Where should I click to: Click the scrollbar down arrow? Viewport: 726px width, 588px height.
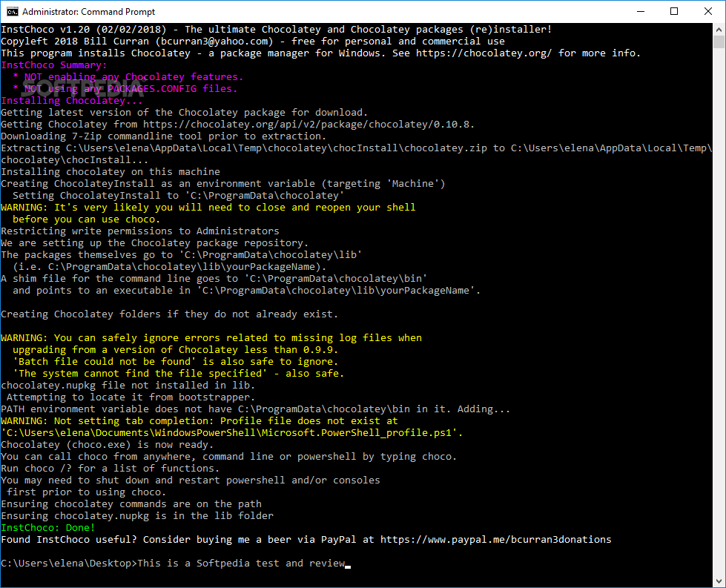(x=719, y=581)
